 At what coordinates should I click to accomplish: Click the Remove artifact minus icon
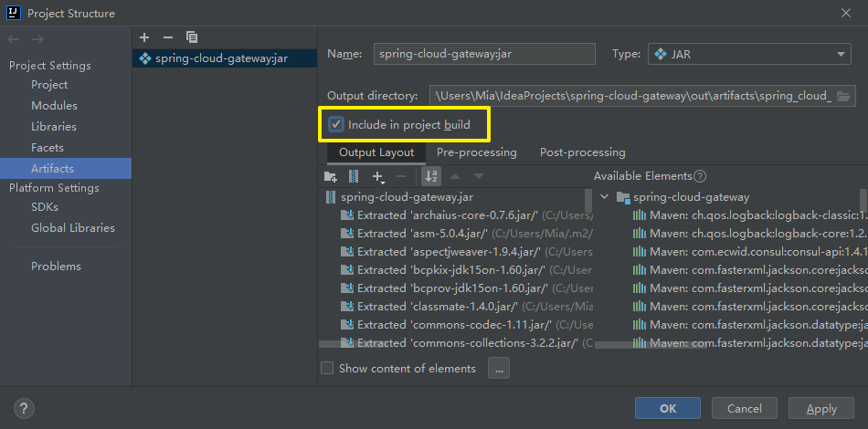(168, 37)
